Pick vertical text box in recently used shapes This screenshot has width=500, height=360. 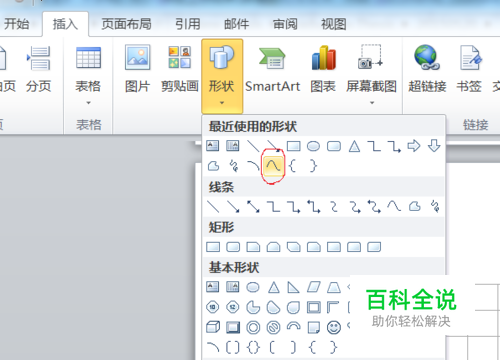click(x=233, y=146)
